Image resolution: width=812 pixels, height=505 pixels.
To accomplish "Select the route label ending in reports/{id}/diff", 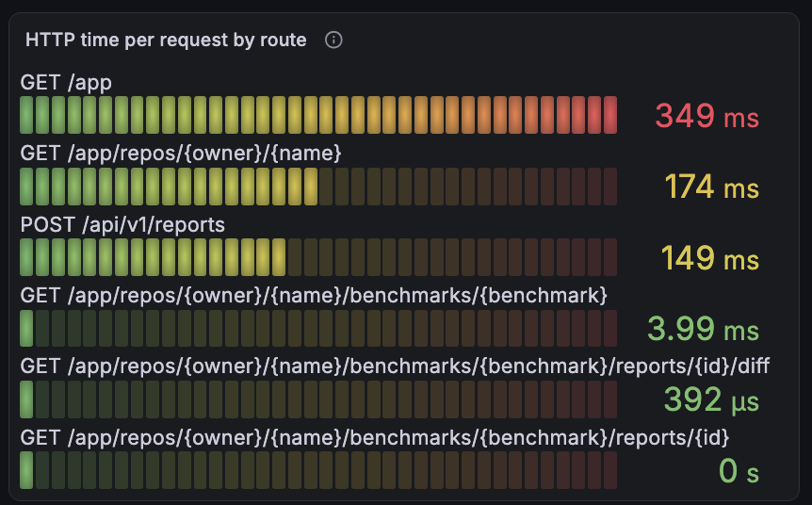I will [x=395, y=367].
